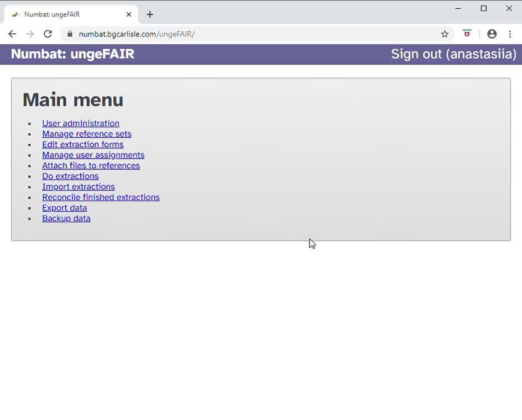This screenshot has width=522, height=420.
Task: Open Chrome three-dot menu
Action: pyautogui.click(x=510, y=34)
